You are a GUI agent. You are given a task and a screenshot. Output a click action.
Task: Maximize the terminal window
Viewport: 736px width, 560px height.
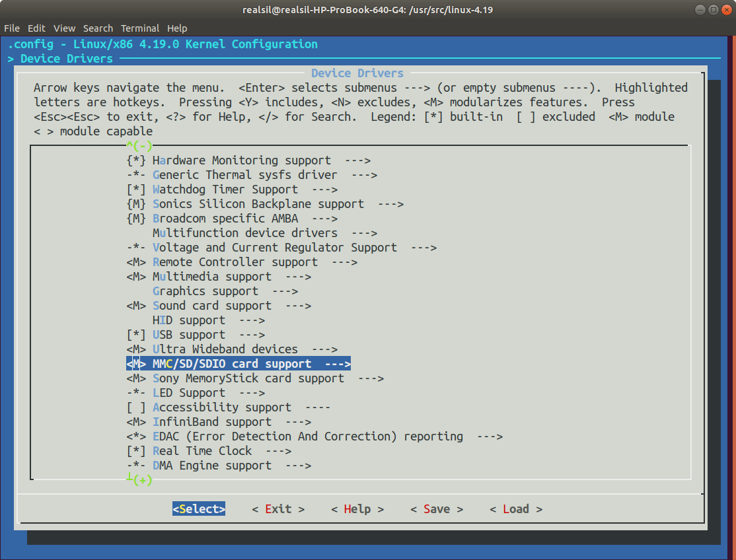coord(713,10)
